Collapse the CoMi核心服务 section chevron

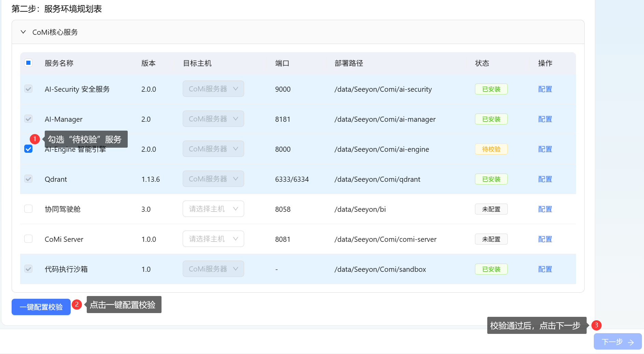click(23, 32)
